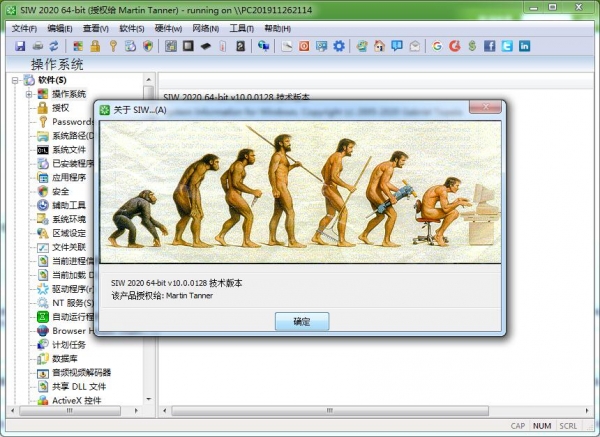The width and height of the screenshot is (600, 437).
Task: Click the installed programs disc toolbar icon
Action: 130,46
